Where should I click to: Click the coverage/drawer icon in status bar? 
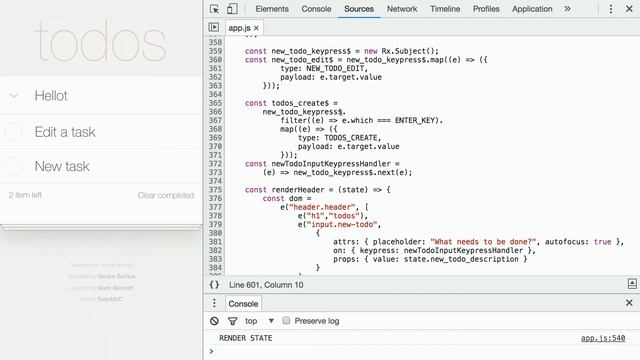point(632,284)
